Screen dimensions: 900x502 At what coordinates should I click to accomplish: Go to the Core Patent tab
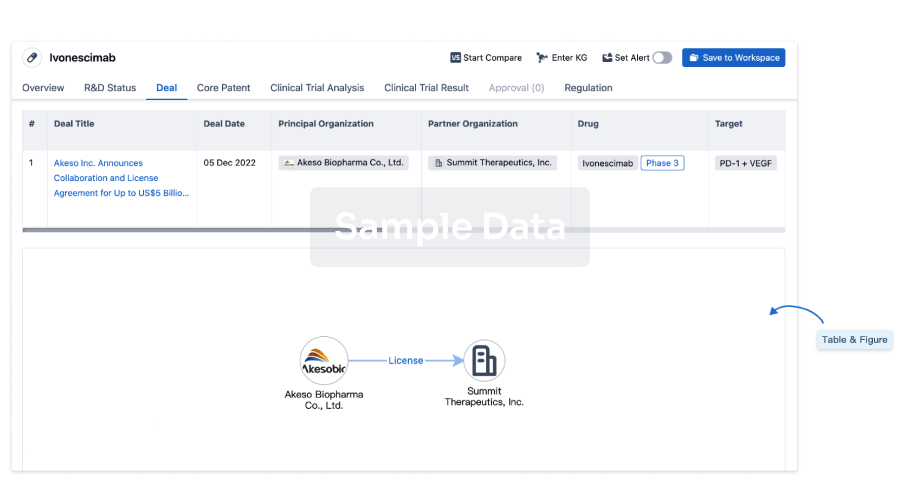tap(223, 88)
